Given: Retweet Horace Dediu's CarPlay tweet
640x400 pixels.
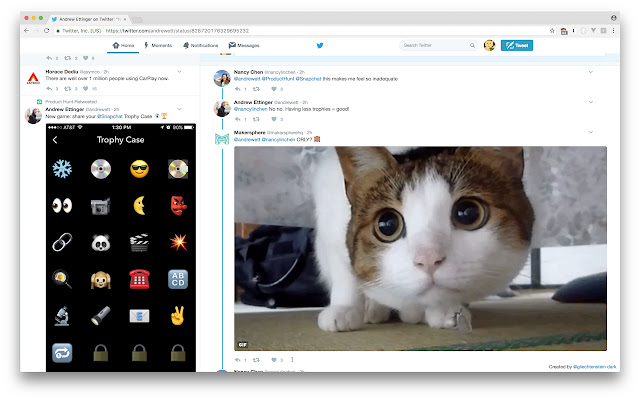Looking at the screenshot, I should (68, 89).
